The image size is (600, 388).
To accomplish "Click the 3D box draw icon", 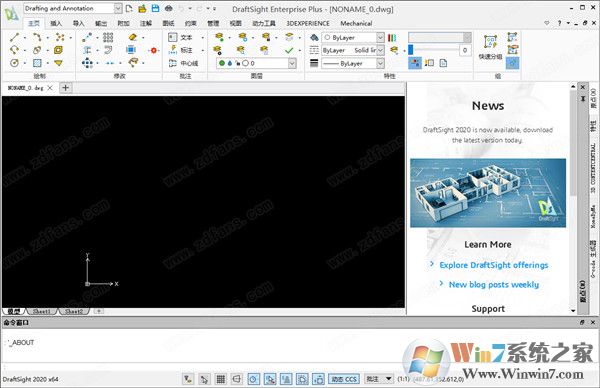I will (x=59, y=50).
